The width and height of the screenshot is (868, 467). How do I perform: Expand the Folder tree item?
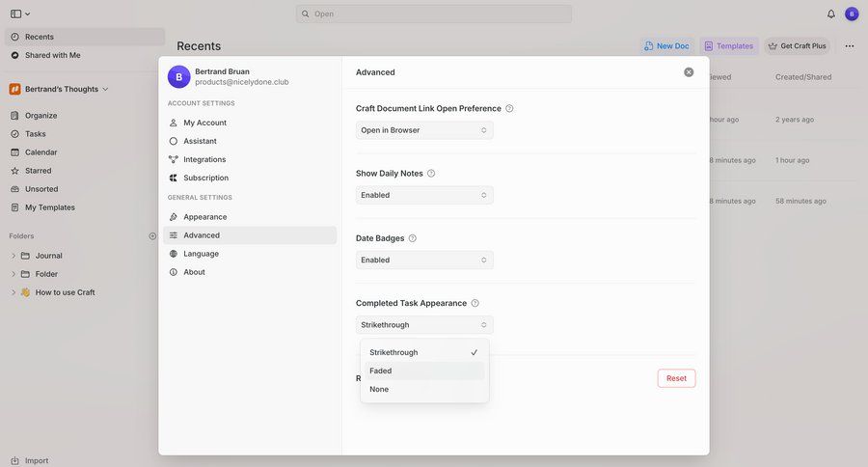click(14, 274)
